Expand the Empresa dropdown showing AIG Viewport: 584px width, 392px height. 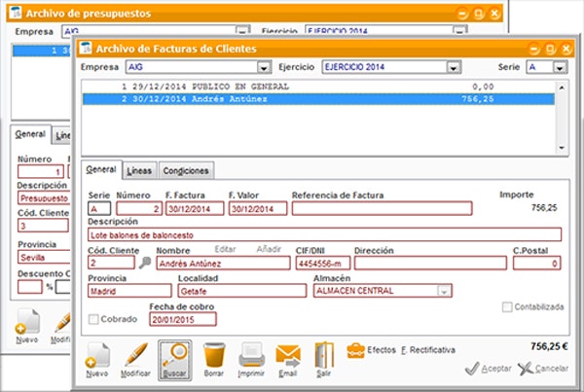[x=264, y=67]
